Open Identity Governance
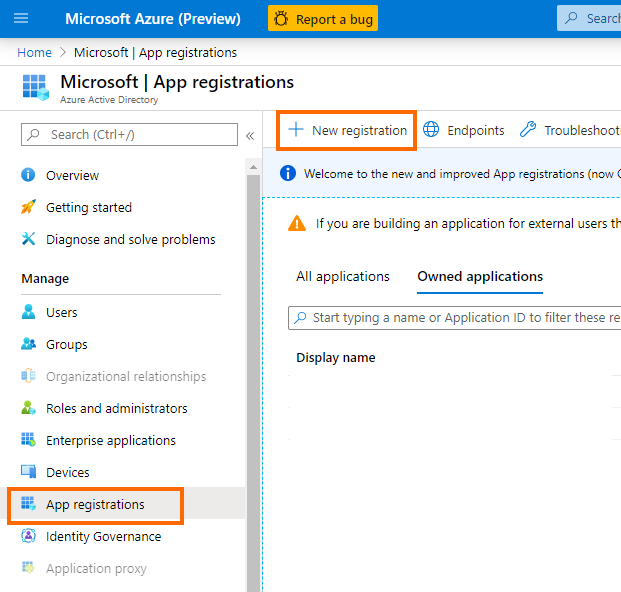The width and height of the screenshot is (621, 592). point(103,537)
